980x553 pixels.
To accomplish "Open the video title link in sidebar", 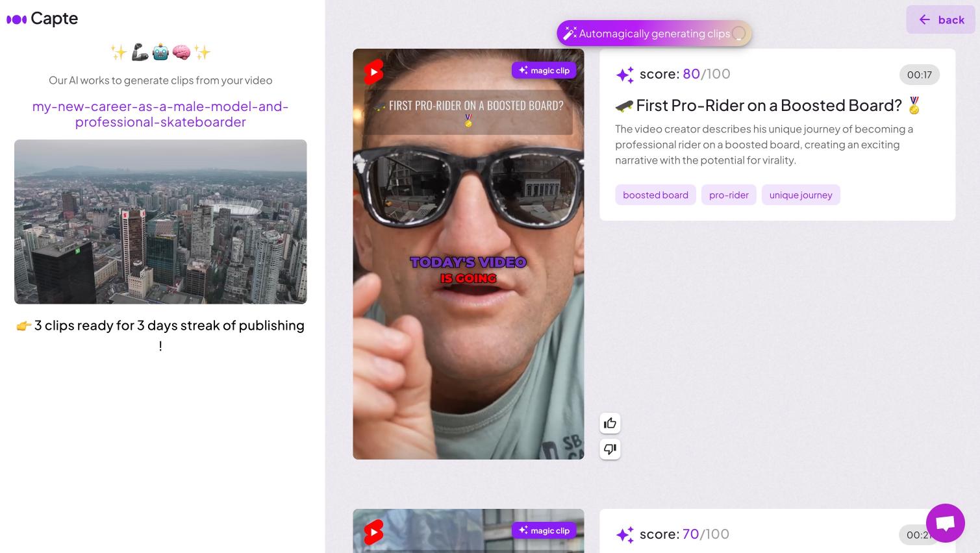I will click(160, 114).
